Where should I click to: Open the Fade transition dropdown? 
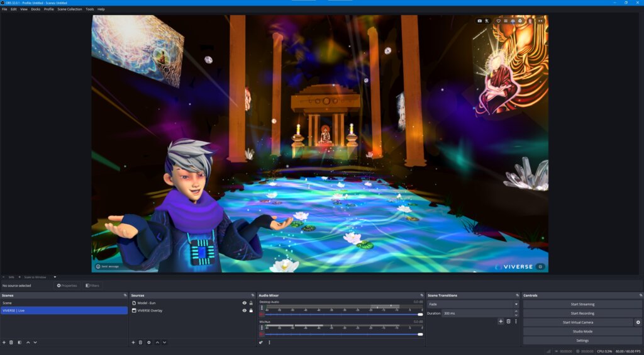pyautogui.click(x=472, y=304)
